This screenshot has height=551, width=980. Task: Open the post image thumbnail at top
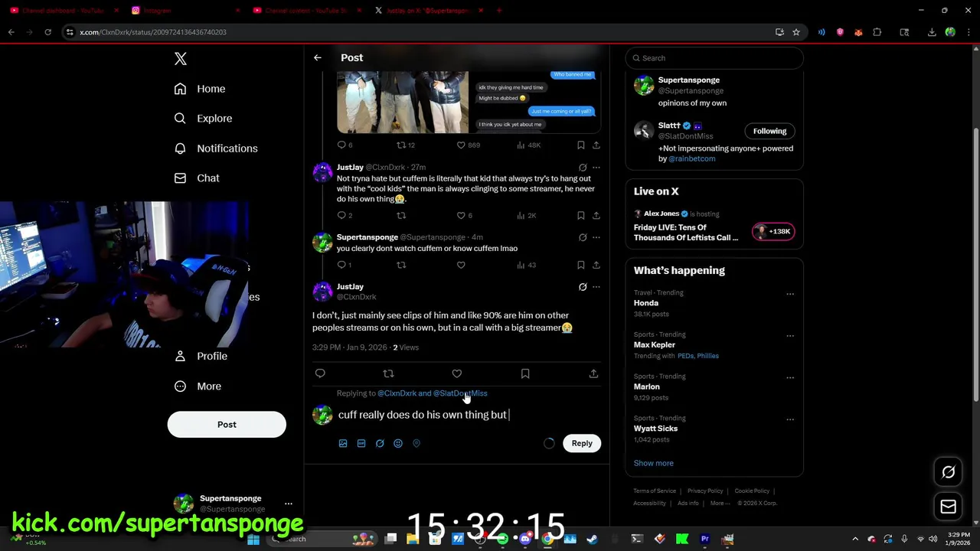tap(403, 103)
